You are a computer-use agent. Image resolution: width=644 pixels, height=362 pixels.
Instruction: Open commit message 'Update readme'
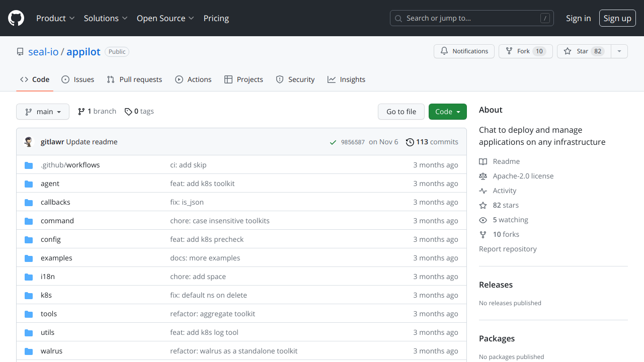click(x=92, y=142)
